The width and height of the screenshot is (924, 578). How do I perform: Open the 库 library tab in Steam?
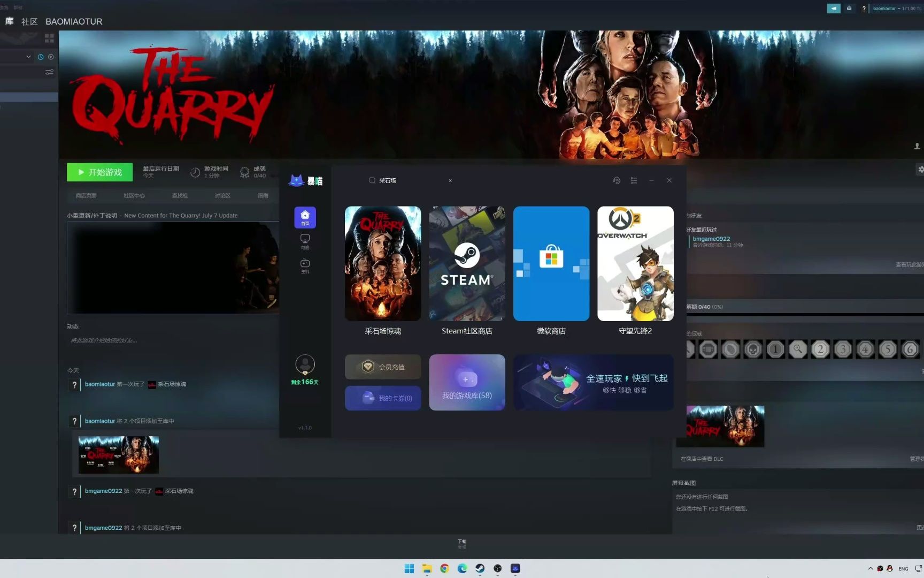9,21
